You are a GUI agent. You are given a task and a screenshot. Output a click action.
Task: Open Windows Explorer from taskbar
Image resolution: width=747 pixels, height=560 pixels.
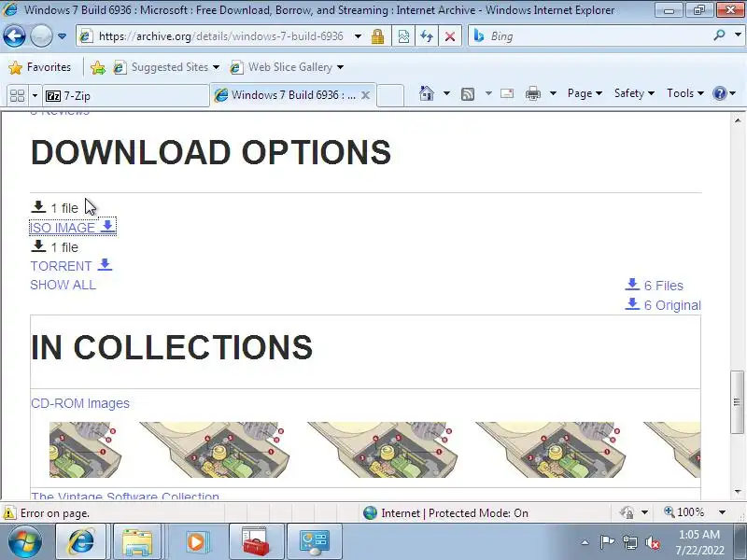pyautogui.click(x=137, y=542)
